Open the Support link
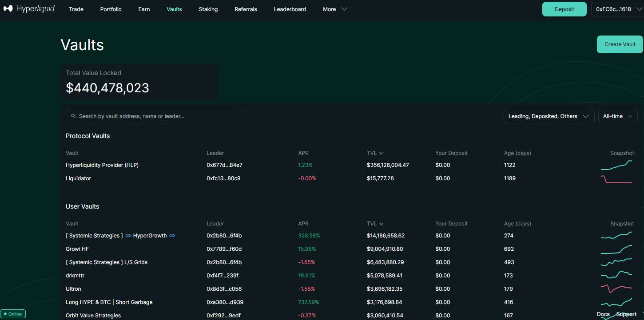644x320 pixels. [626, 314]
